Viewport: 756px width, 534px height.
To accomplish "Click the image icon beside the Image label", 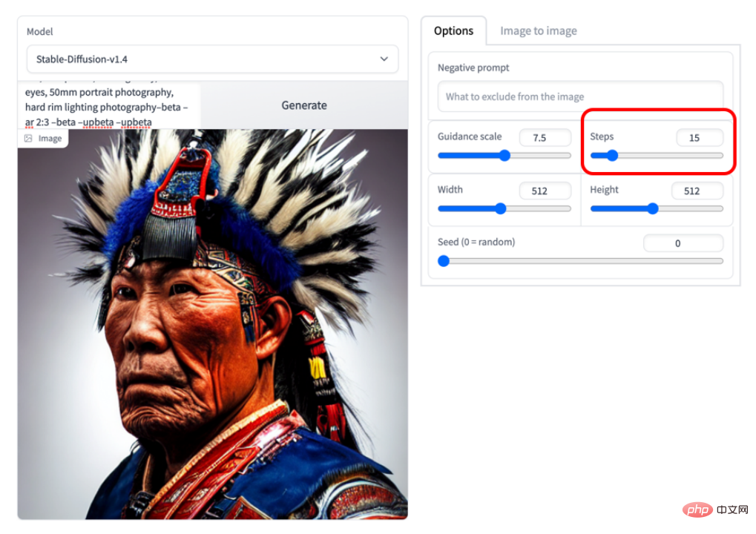I will (28, 138).
